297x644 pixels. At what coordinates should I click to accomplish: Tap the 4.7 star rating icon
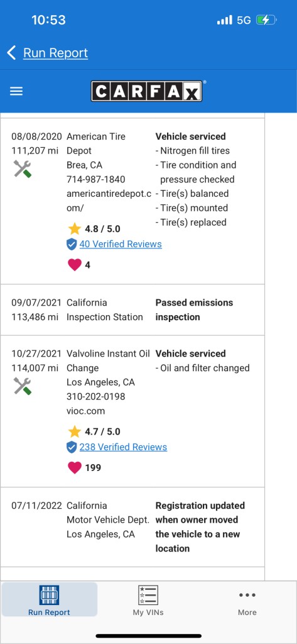click(x=74, y=431)
